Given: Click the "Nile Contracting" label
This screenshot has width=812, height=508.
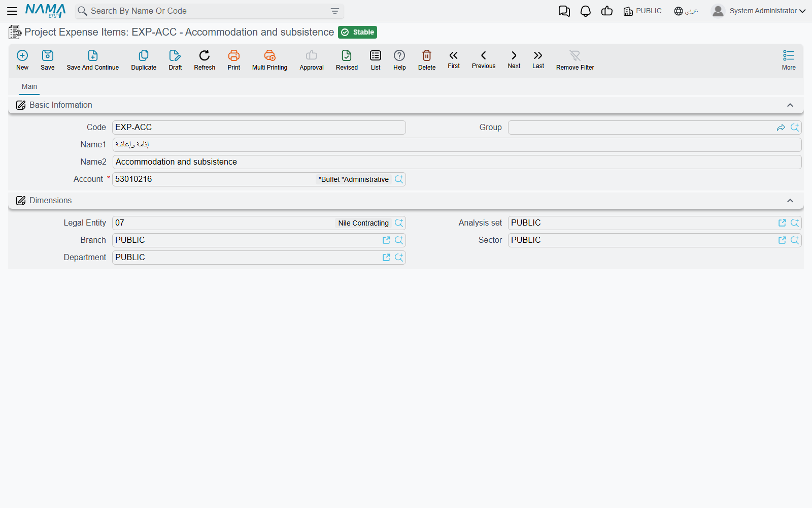Looking at the screenshot, I should tap(363, 223).
